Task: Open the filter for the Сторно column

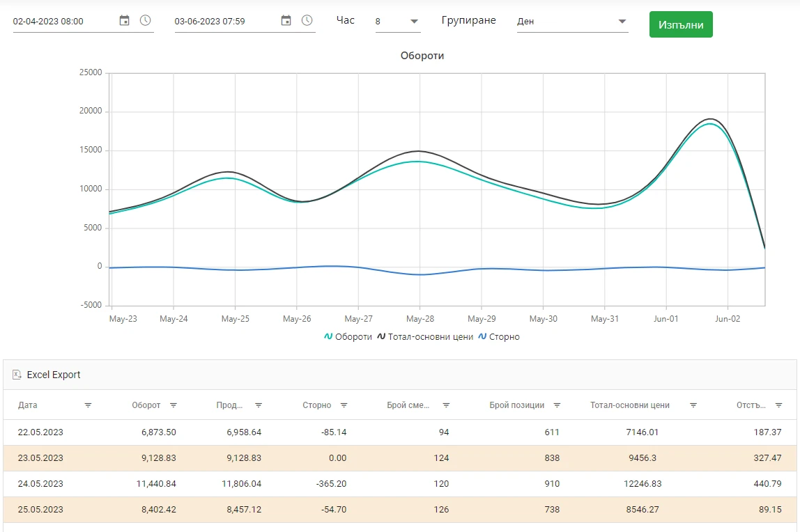Action: pos(344,405)
